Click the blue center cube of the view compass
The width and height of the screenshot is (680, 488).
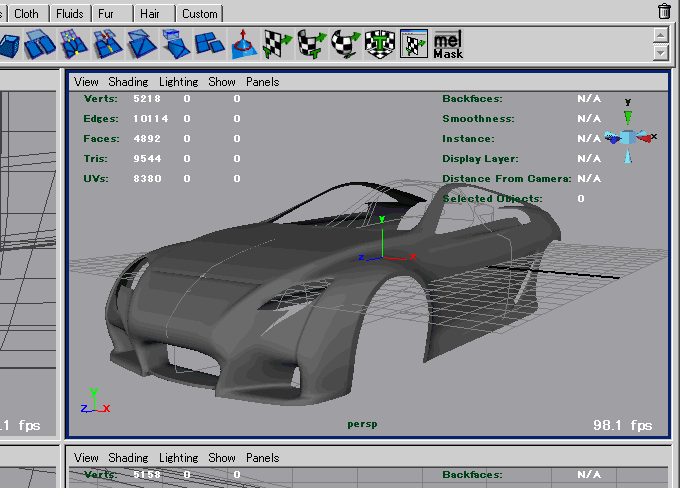(628, 138)
